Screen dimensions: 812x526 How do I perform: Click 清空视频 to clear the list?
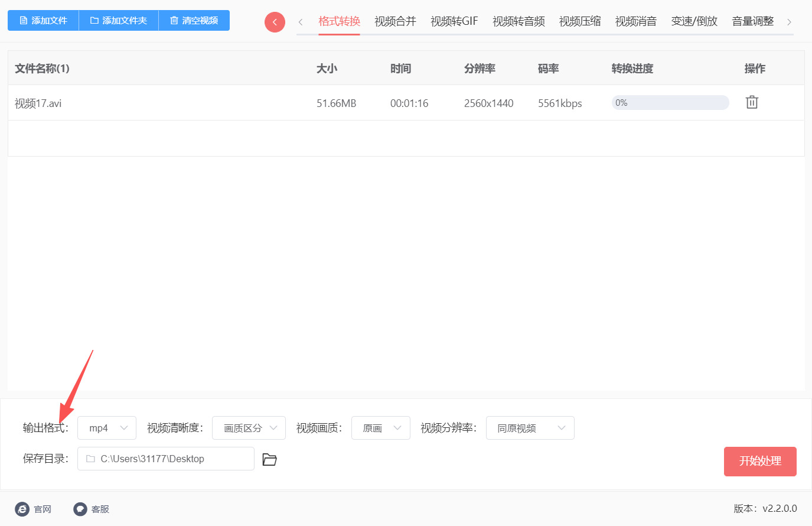point(194,20)
